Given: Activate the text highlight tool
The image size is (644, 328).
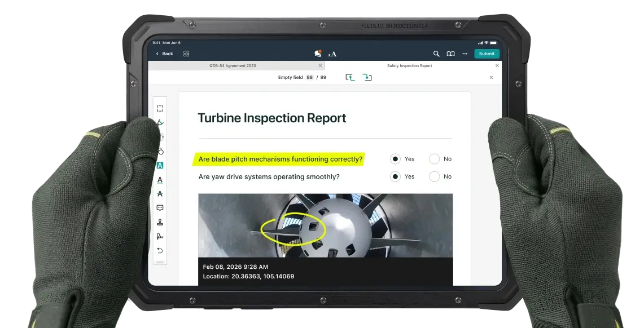Looking at the screenshot, I should (x=160, y=165).
